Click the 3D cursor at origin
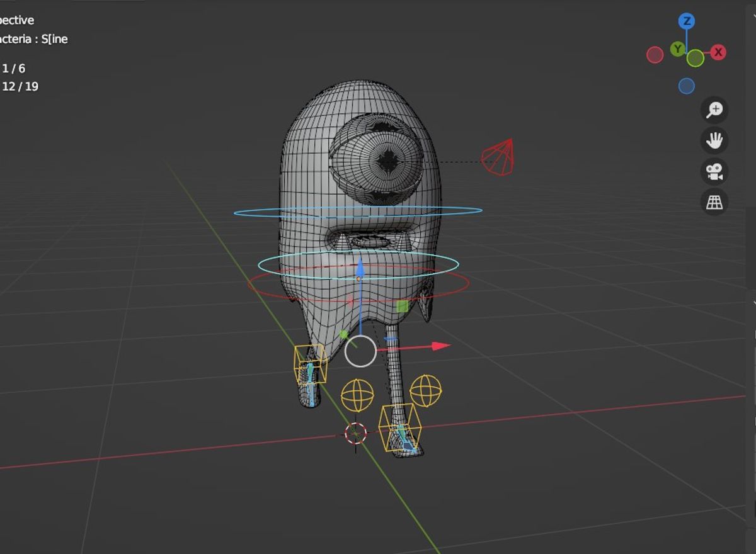Screen dimensions: 756x554 click(356, 434)
